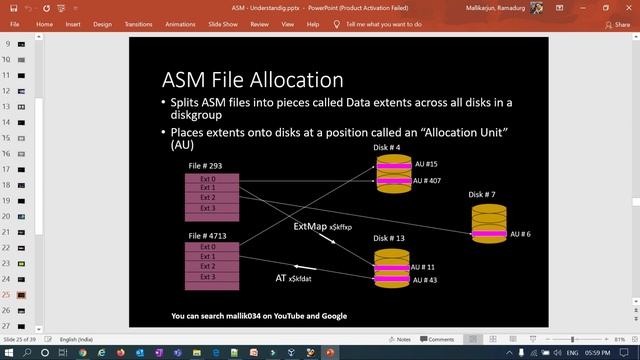This screenshot has height=360, width=640.
Task: Open Outlook from taskbar
Action: coord(140,353)
